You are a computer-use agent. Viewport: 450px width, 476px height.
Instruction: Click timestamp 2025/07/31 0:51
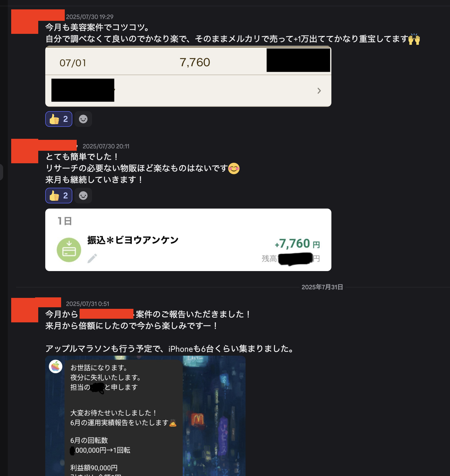[x=88, y=304]
